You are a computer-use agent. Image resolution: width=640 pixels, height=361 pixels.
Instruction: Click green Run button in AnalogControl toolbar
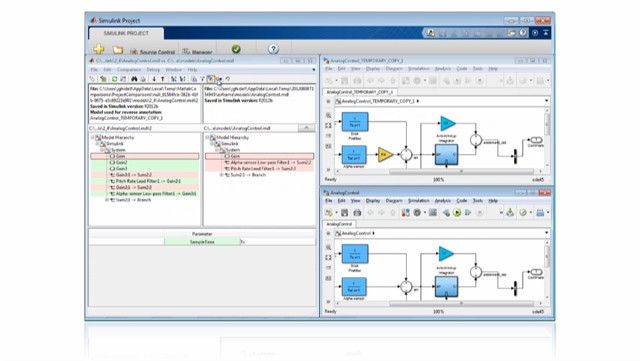click(457, 213)
